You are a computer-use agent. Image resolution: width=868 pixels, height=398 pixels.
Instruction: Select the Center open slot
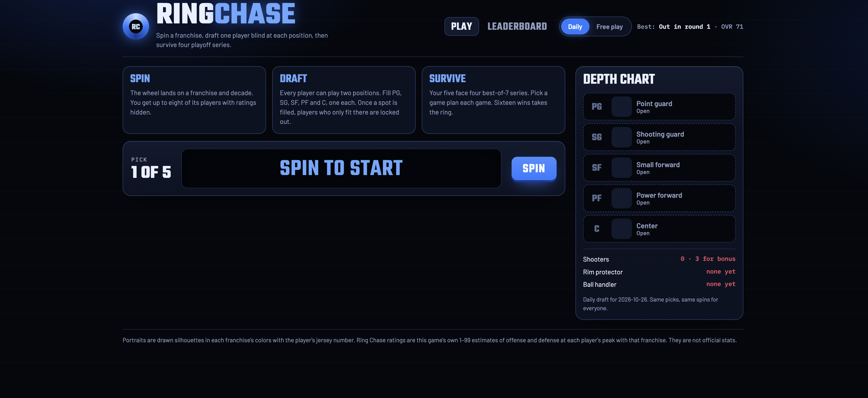click(x=659, y=229)
